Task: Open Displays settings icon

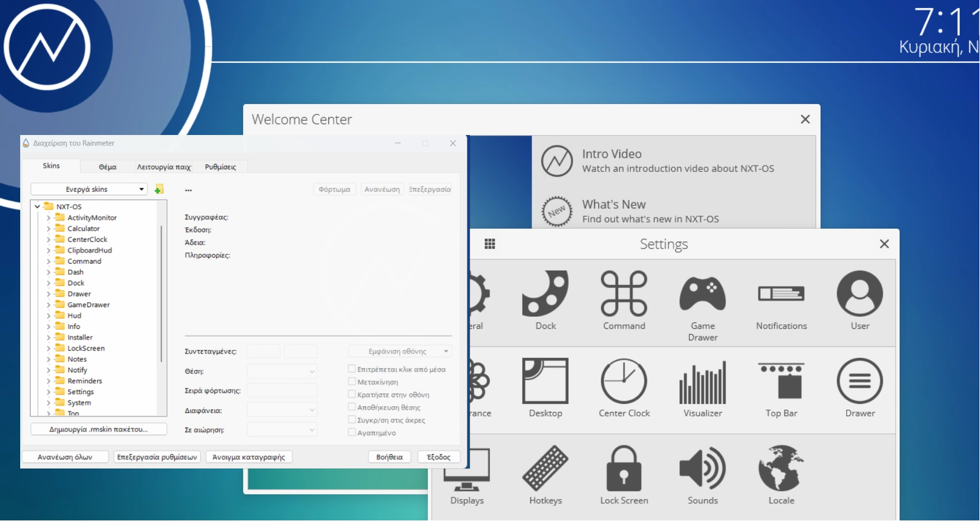Action: coord(467,470)
